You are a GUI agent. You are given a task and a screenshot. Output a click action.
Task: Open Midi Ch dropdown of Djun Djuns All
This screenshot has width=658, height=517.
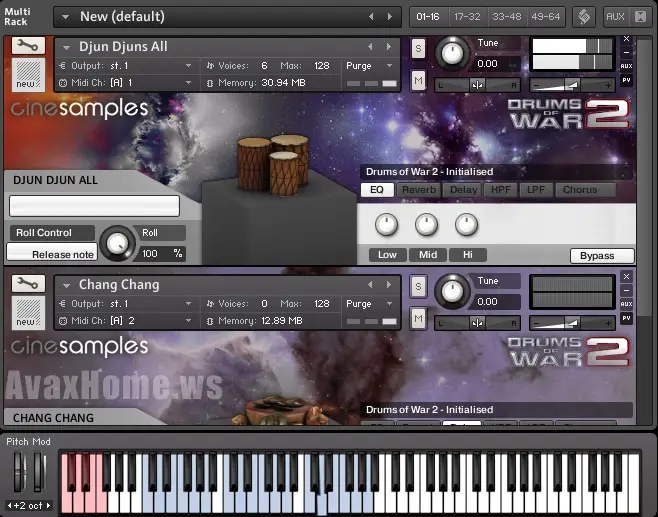click(x=188, y=83)
